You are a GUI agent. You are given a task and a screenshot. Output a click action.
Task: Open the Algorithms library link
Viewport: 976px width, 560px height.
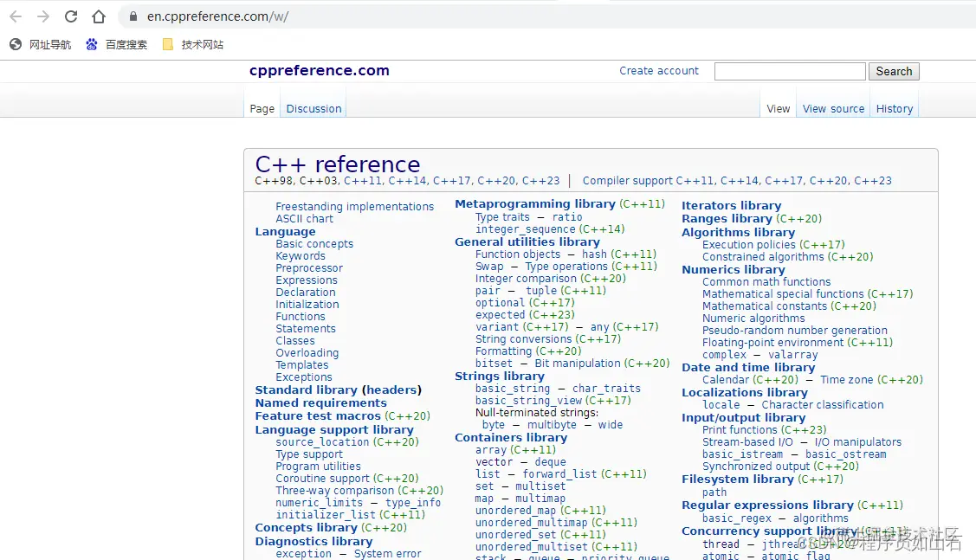(738, 233)
